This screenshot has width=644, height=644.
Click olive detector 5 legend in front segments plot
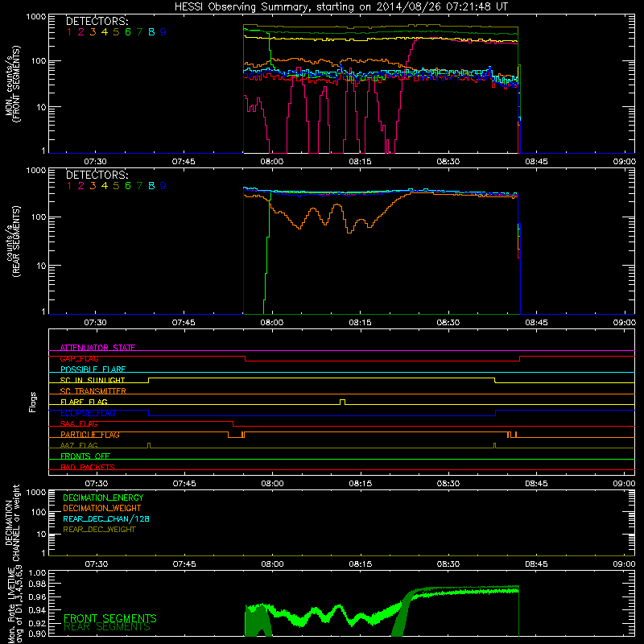[116, 32]
